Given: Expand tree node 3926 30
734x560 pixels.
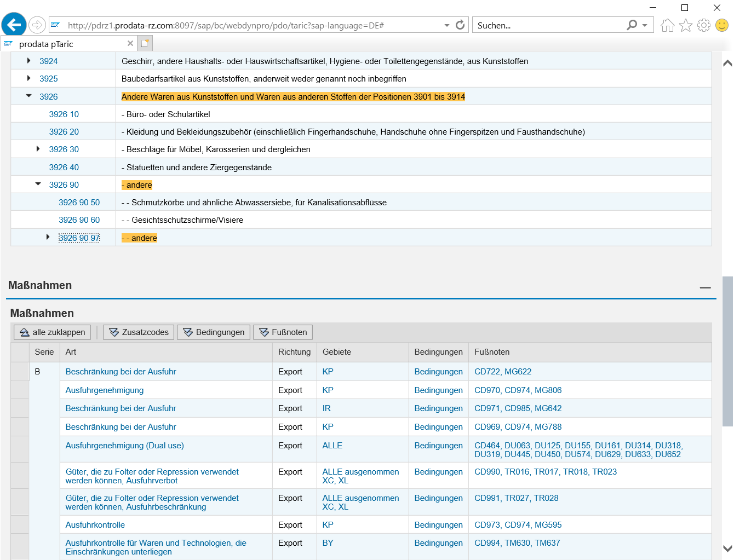Looking at the screenshot, I should point(38,149).
